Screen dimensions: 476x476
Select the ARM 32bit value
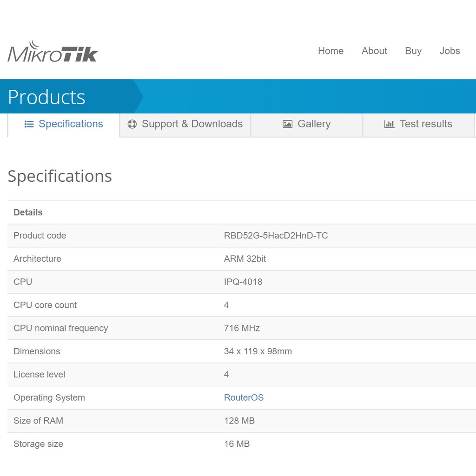click(x=245, y=258)
